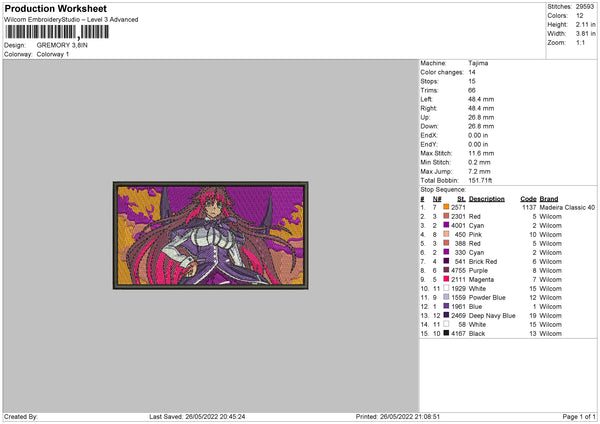Pick the Pink swatch in stop row 4
The width and height of the screenshot is (600, 424).
pos(446,234)
